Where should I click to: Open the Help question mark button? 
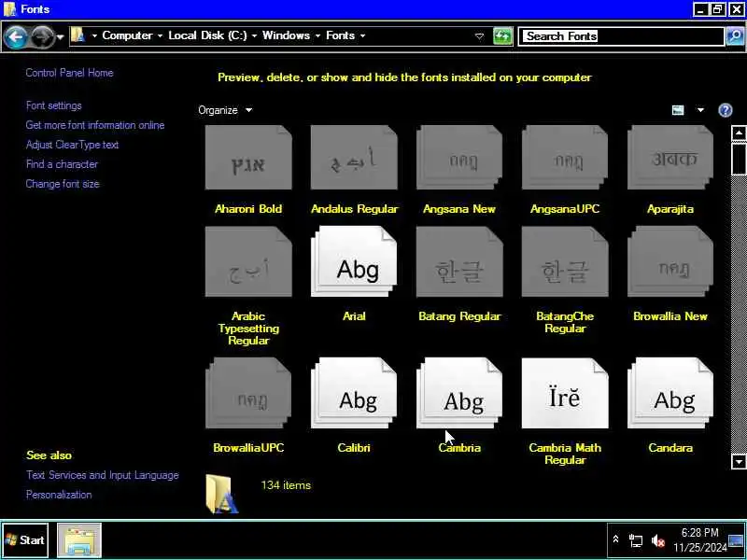726,110
